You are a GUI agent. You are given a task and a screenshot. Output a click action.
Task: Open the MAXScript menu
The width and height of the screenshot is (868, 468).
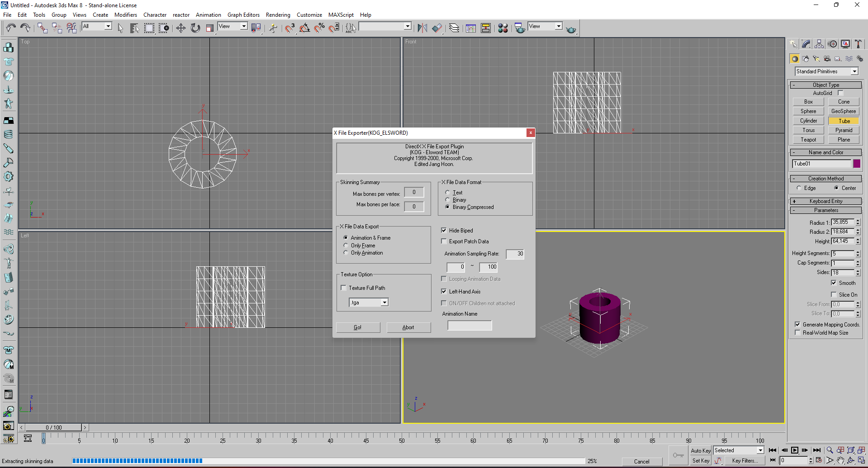coord(341,14)
